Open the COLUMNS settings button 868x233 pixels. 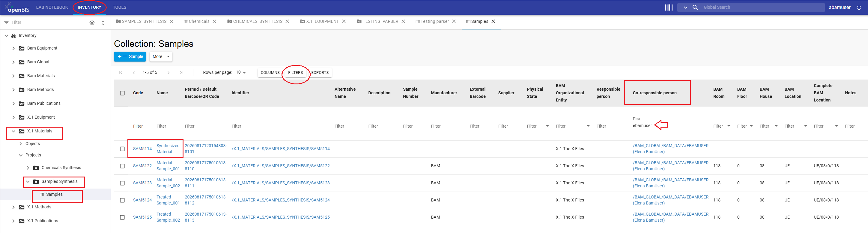(270, 73)
